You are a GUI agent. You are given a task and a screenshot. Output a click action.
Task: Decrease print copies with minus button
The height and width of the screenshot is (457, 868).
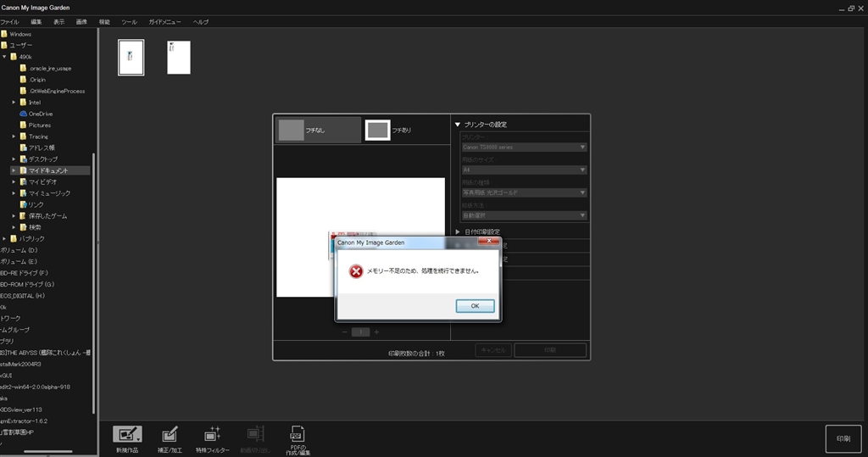tap(345, 332)
